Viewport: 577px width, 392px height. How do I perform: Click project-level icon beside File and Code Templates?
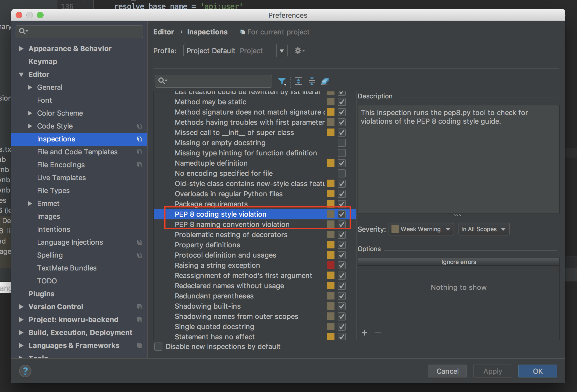(140, 152)
